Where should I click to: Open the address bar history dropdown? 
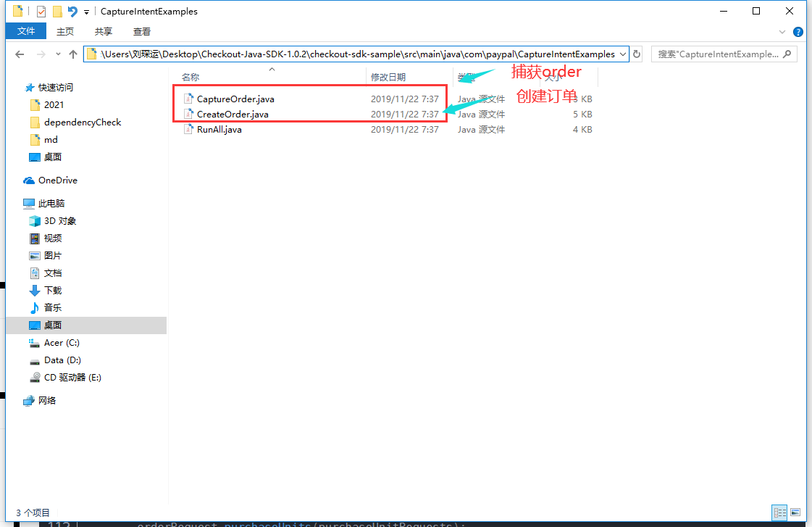pyautogui.click(x=623, y=54)
